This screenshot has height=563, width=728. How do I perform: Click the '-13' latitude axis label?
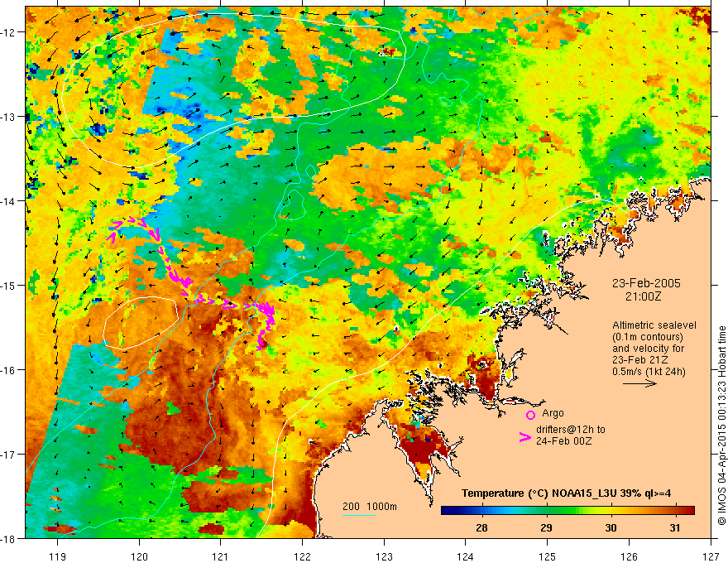pyautogui.click(x=8, y=117)
